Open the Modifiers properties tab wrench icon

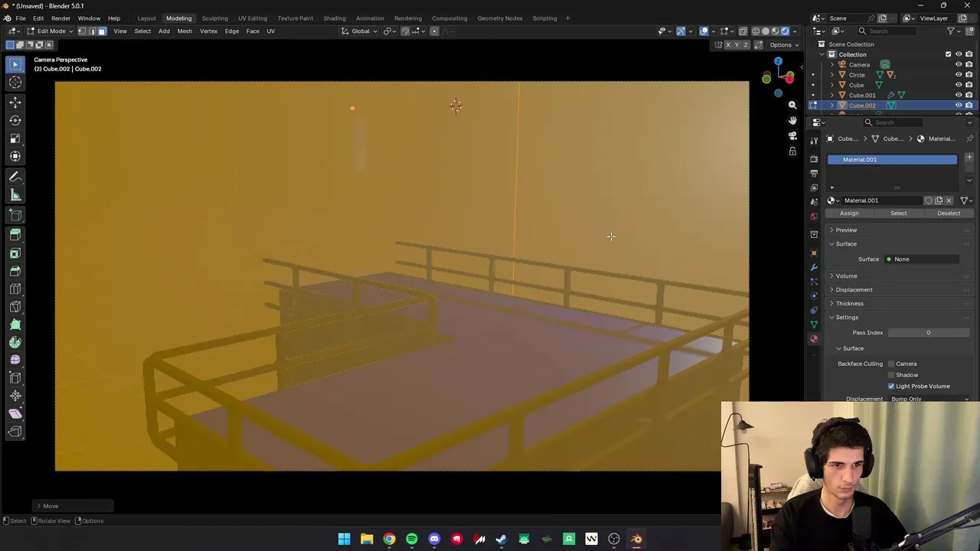814,267
